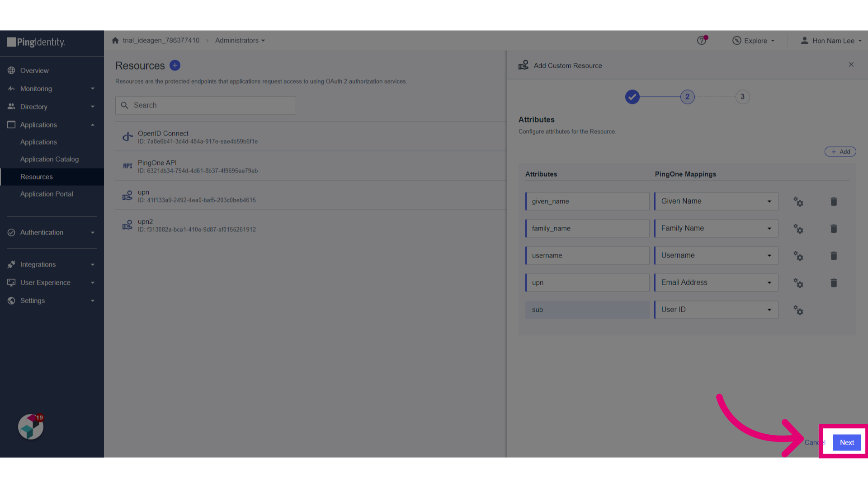Image resolution: width=868 pixels, height=488 pixels.
Task: Edit the username attribute field
Action: pos(587,255)
